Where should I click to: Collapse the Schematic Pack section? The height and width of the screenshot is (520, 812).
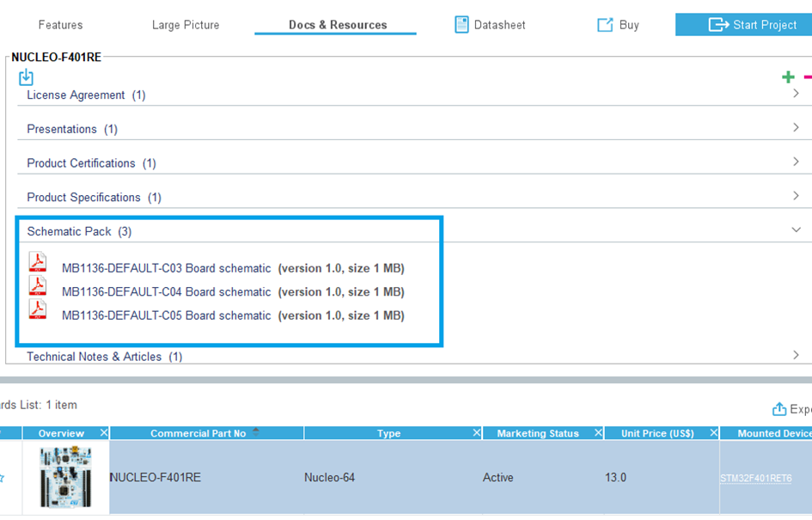click(796, 229)
